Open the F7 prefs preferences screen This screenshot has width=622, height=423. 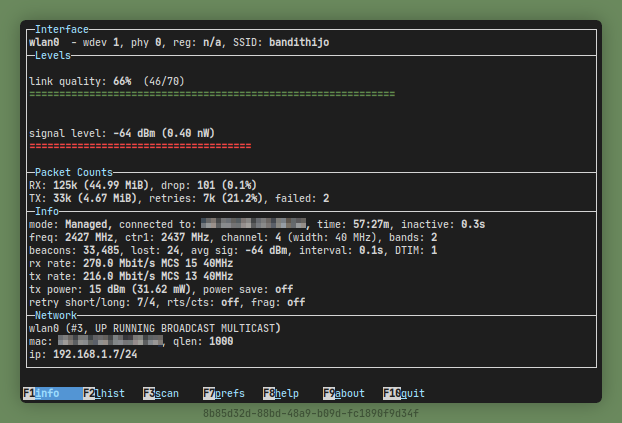click(x=223, y=394)
